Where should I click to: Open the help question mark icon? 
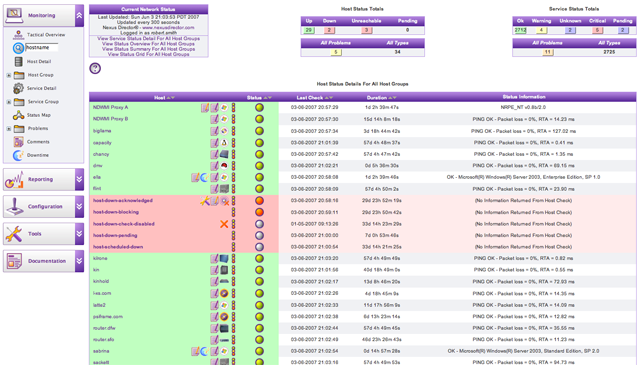(x=95, y=68)
